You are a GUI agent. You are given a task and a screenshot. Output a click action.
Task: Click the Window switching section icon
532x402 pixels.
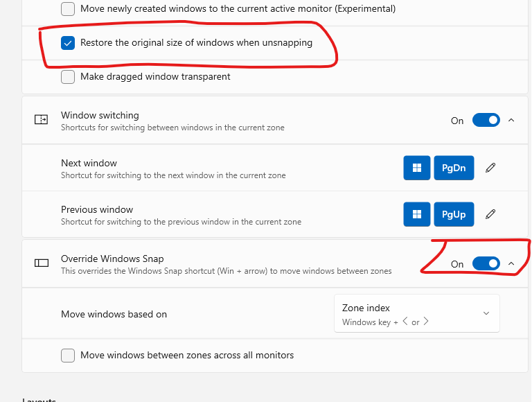click(x=41, y=119)
